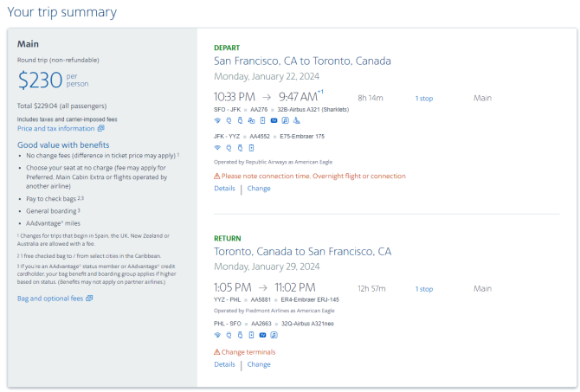Click the AAdvantage miles bullet

pos(53,223)
